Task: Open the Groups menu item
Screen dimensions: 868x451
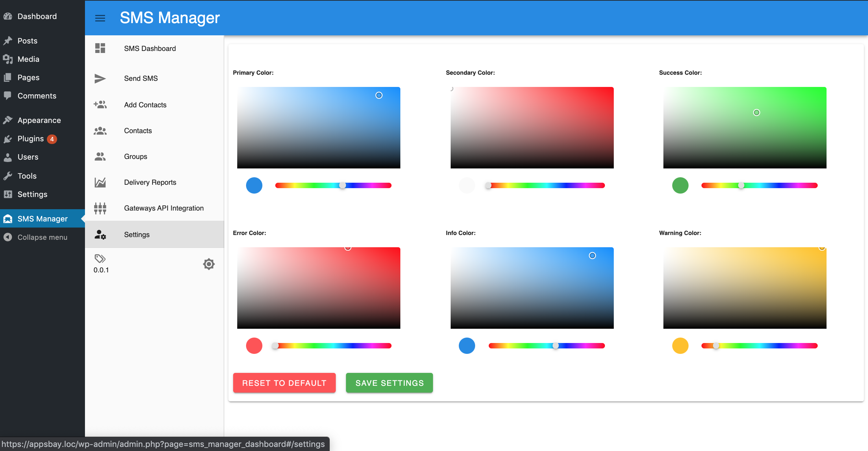Action: (154, 157)
